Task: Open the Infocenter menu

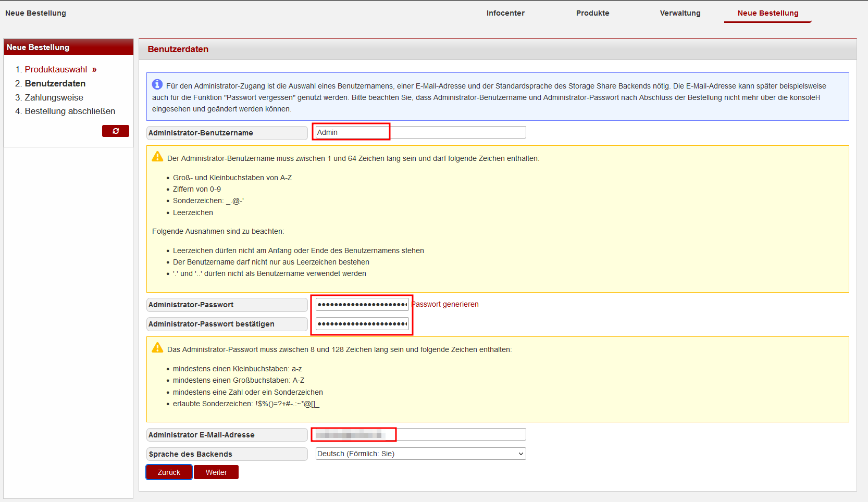Action: [505, 13]
